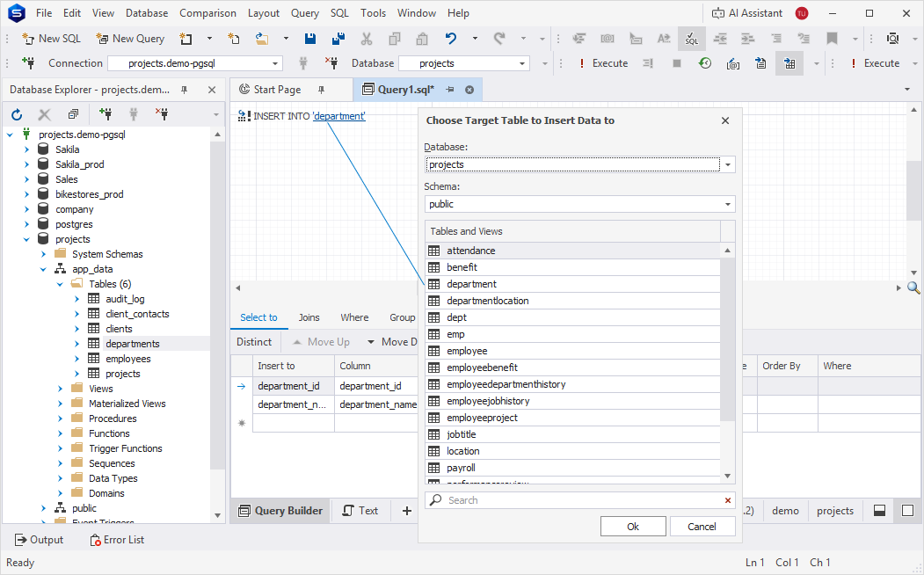
Task: Expand the public schema node
Action: (x=43, y=508)
